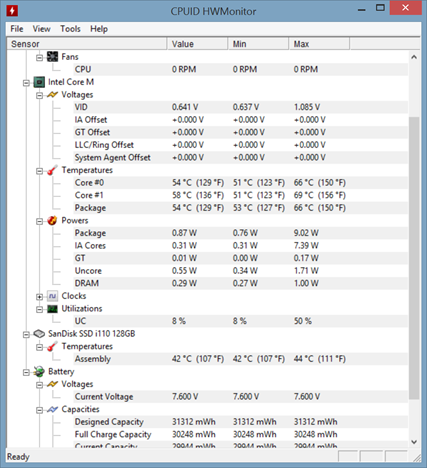Collapse the Battery Voltages group
The image size is (427, 468).
pyautogui.click(x=39, y=385)
